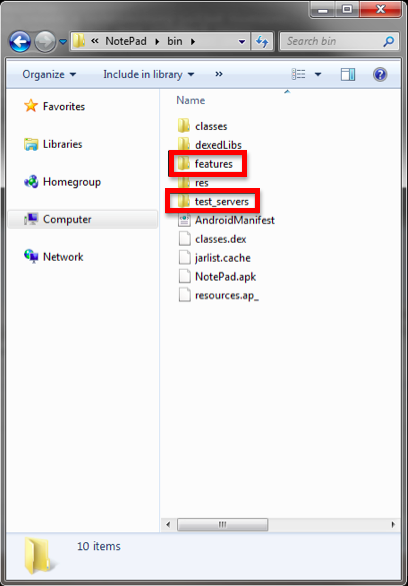Screen dimensions: 408x586
Task: Click the Change your view icon
Action: [x=298, y=74]
